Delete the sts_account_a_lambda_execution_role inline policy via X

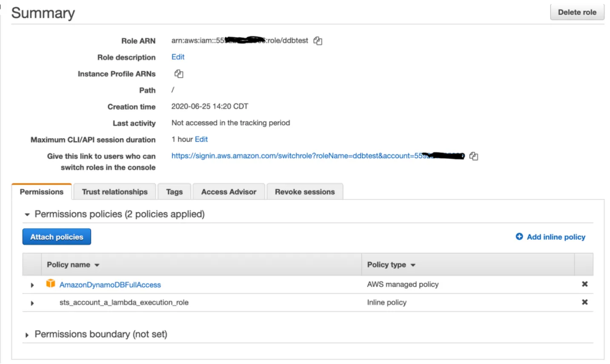pos(584,302)
